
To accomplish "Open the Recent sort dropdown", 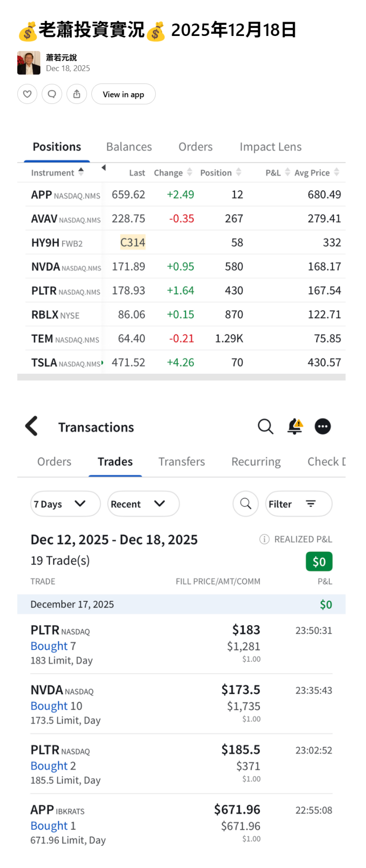I will click(x=143, y=504).
